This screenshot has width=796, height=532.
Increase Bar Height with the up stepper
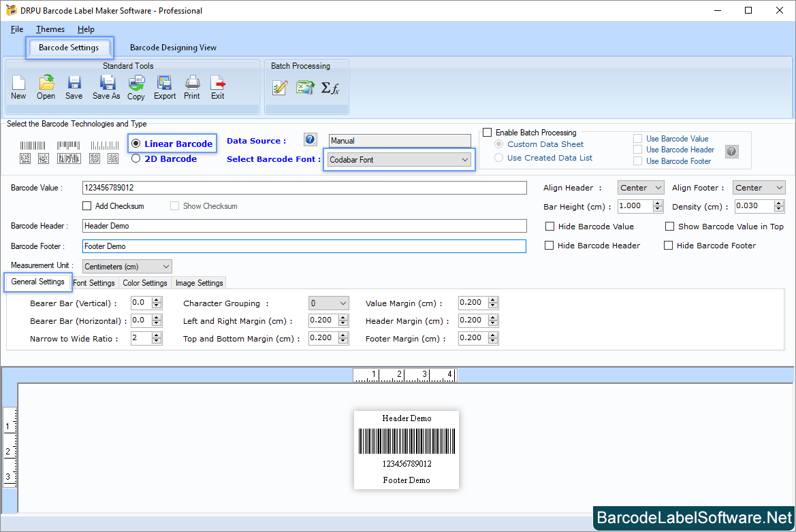656,202
